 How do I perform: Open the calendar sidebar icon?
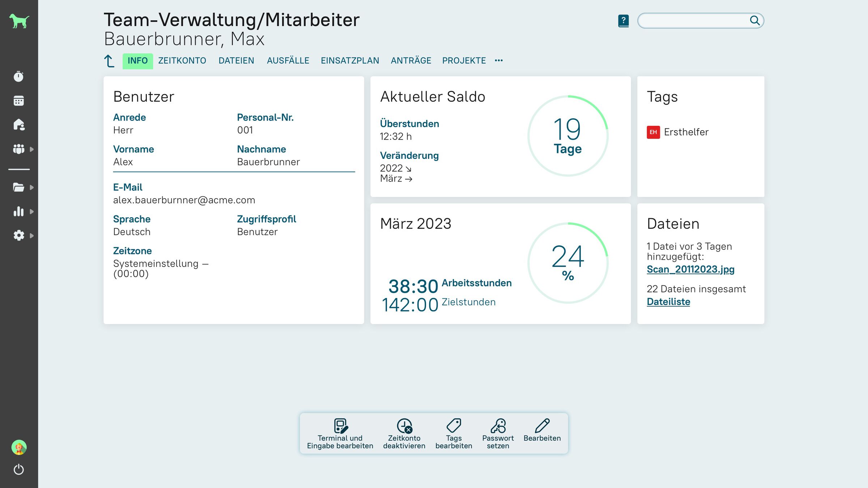tap(18, 101)
